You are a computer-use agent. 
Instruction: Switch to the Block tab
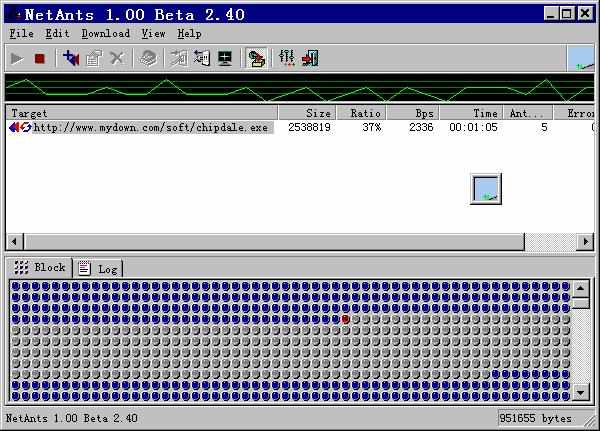click(x=39, y=267)
